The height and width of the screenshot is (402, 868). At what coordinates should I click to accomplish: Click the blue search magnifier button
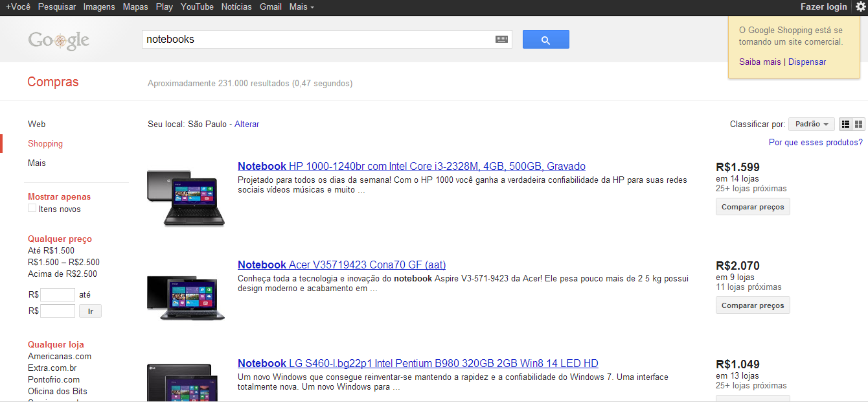[545, 39]
